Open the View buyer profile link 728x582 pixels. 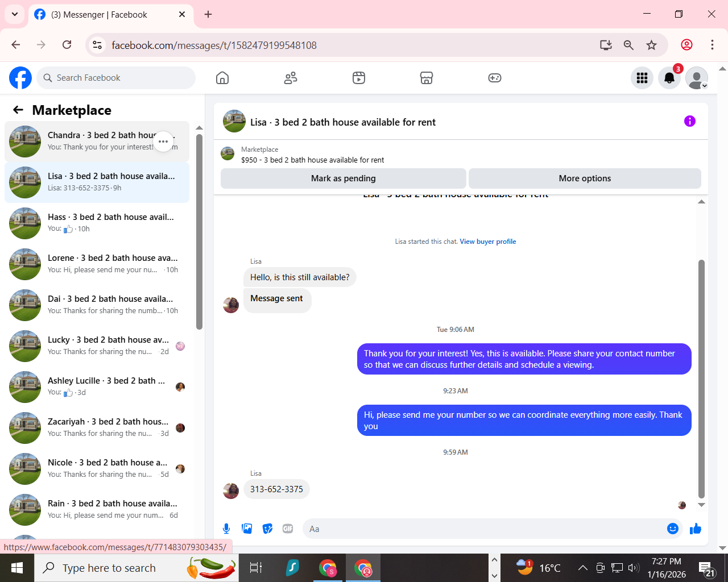[488, 242]
